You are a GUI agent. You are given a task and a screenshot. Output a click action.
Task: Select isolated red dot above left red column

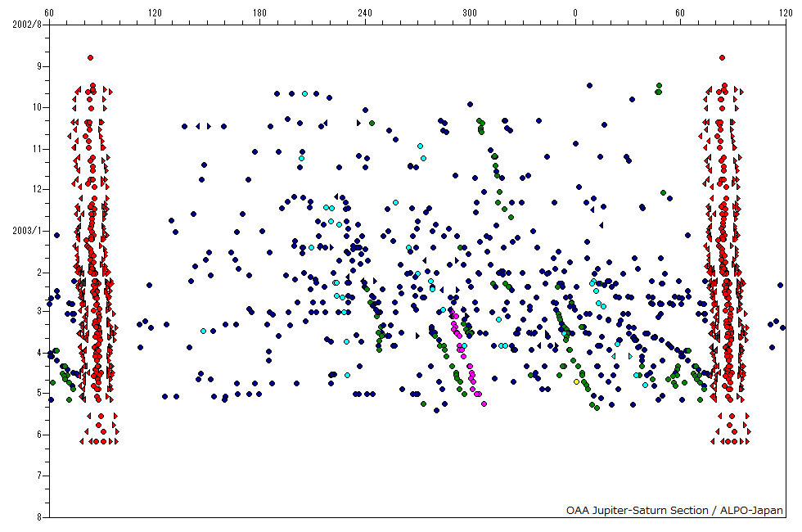pyautogui.click(x=91, y=58)
